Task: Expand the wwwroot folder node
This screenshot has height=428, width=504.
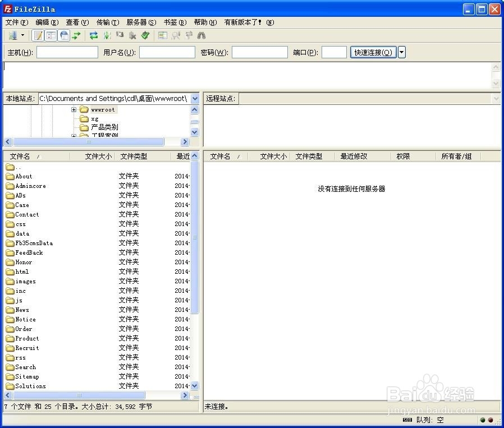Action: pos(74,109)
